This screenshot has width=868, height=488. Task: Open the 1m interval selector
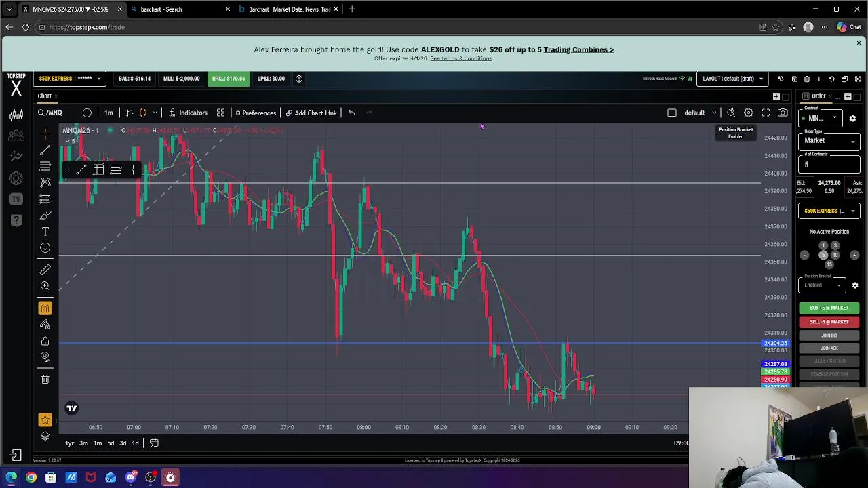[x=108, y=113]
